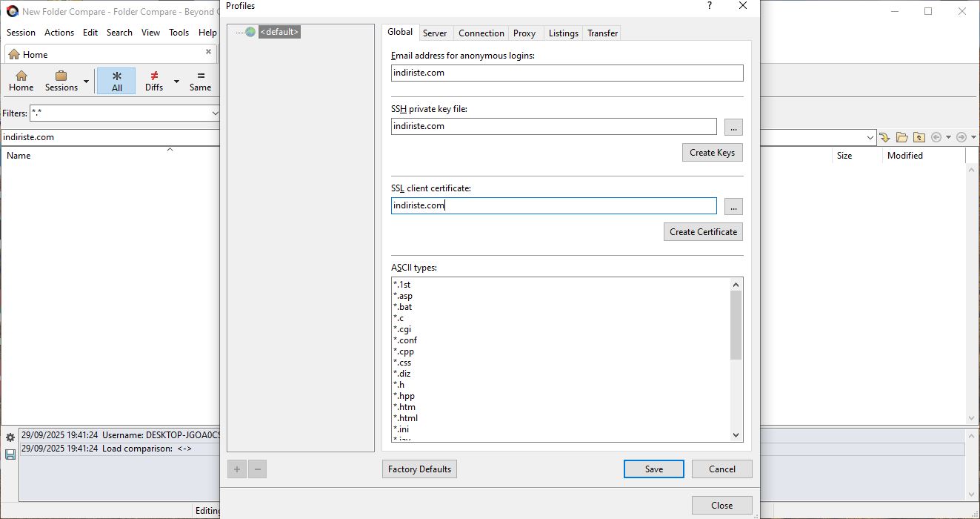This screenshot has width=980, height=519.
Task: Expand the Sessions dropdown arrow
Action: [86, 82]
